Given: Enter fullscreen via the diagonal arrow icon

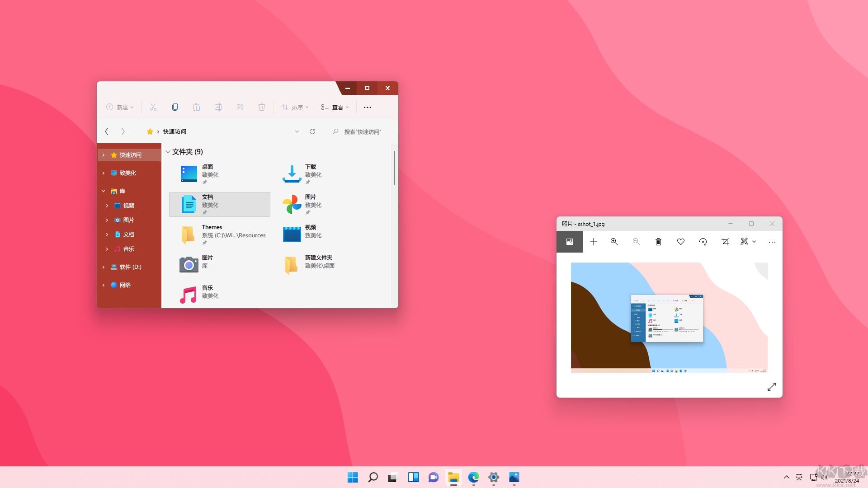Looking at the screenshot, I should 771,387.
